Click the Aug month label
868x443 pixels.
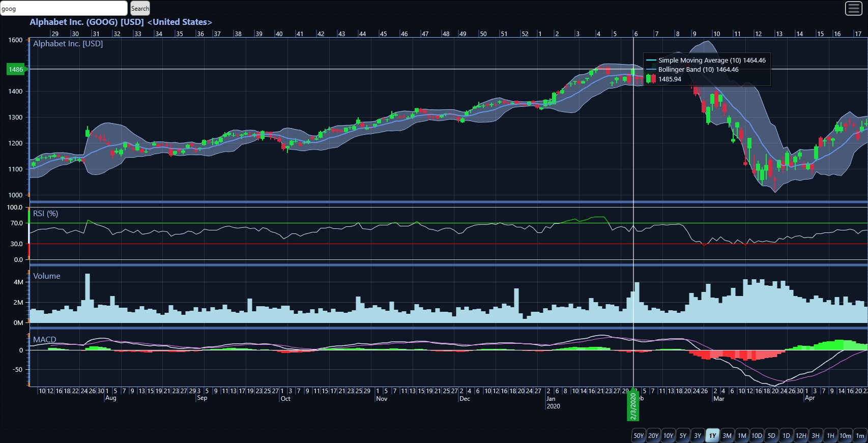111,398
